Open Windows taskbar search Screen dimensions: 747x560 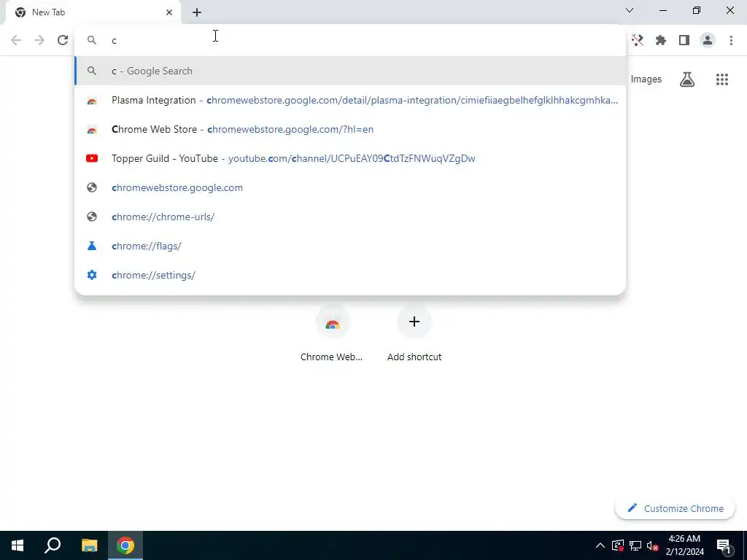point(53,545)
